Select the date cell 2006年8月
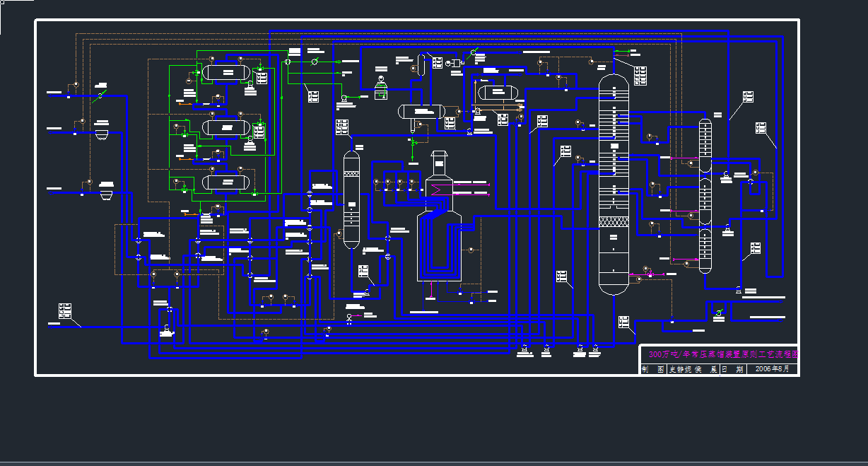Viewport: 868px width, 466px height. [x=772, y=369]
